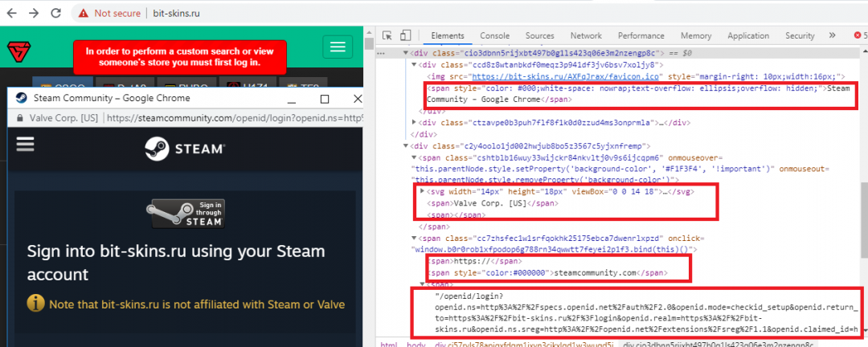Image resolution: width=868 pixels, height=347 pixels.
Task: Open the Application tab in DevTools
Action: pos(747,36)
